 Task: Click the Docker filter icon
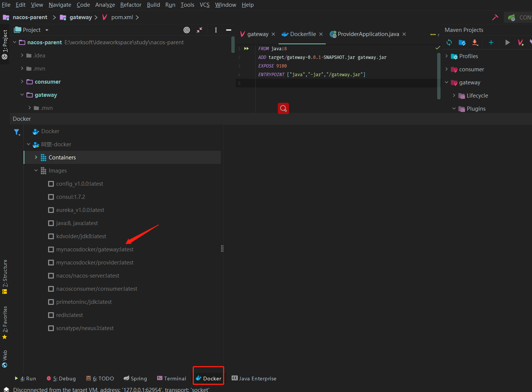(x=17, y=132)
